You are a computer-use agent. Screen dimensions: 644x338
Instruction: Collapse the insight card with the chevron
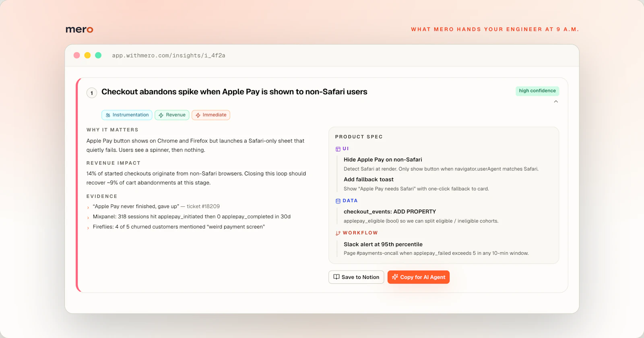[556, 101]
